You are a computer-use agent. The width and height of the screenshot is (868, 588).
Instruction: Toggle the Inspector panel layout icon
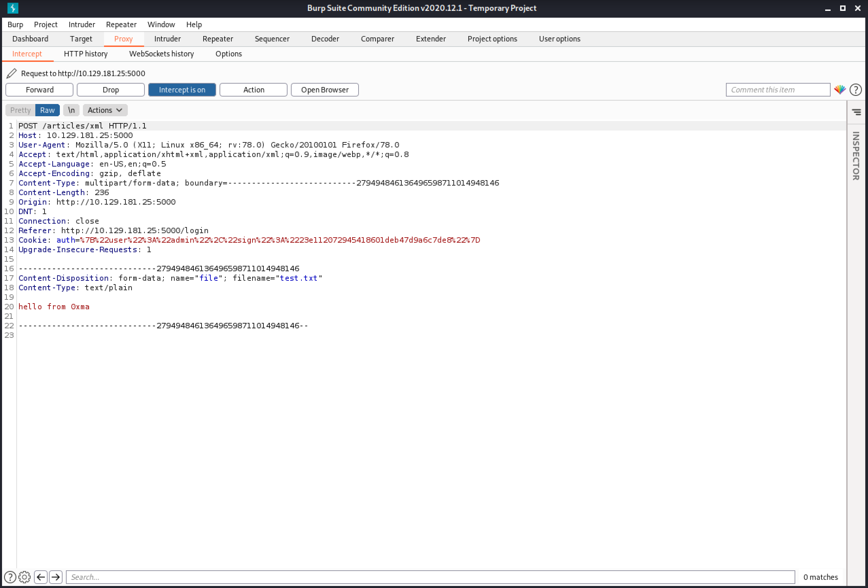(856, 112)
